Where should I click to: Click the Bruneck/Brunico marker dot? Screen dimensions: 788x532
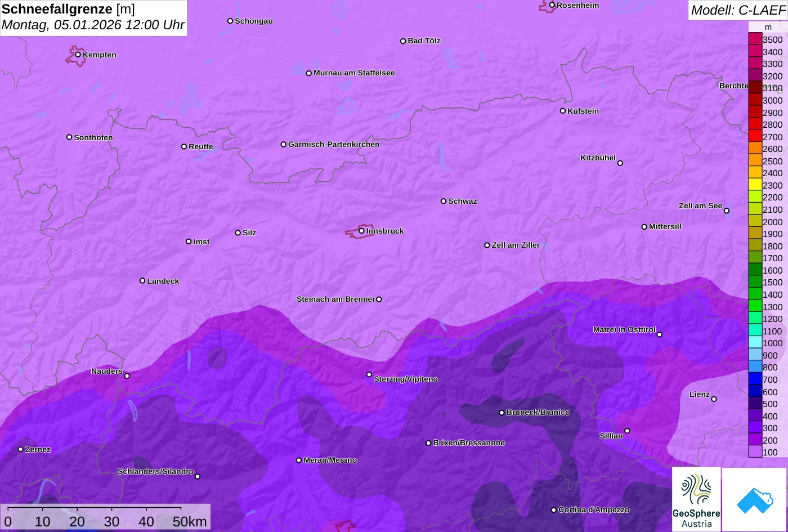[x=502, y=413]
